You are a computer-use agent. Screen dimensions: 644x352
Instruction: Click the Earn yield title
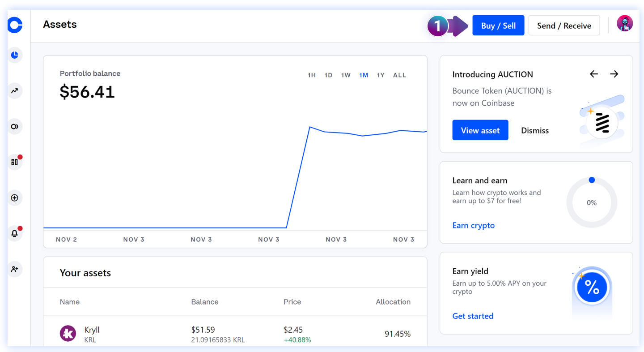[470, 271]
